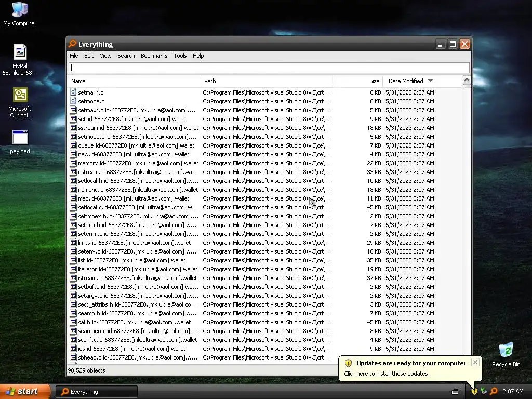Image resolution: width=532 pixels, height=399 pixels.
Task: Select the sect_attribs.h.id-683772E8 file name
Action: [137, 304]
